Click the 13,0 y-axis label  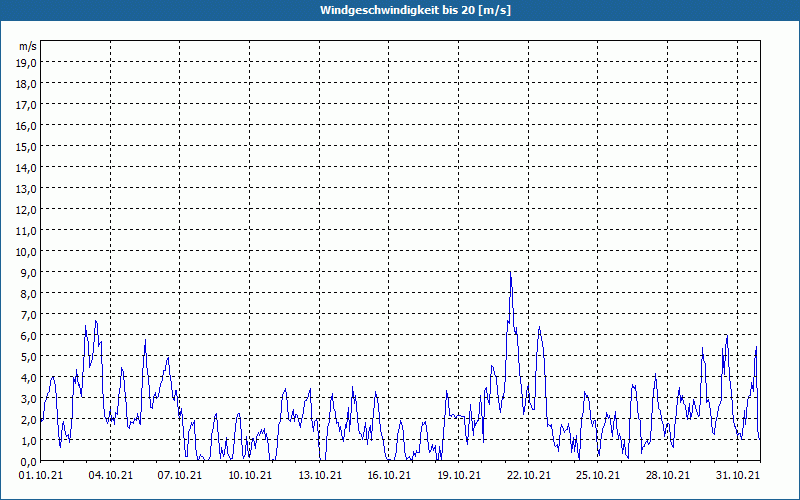pos(27,189)
